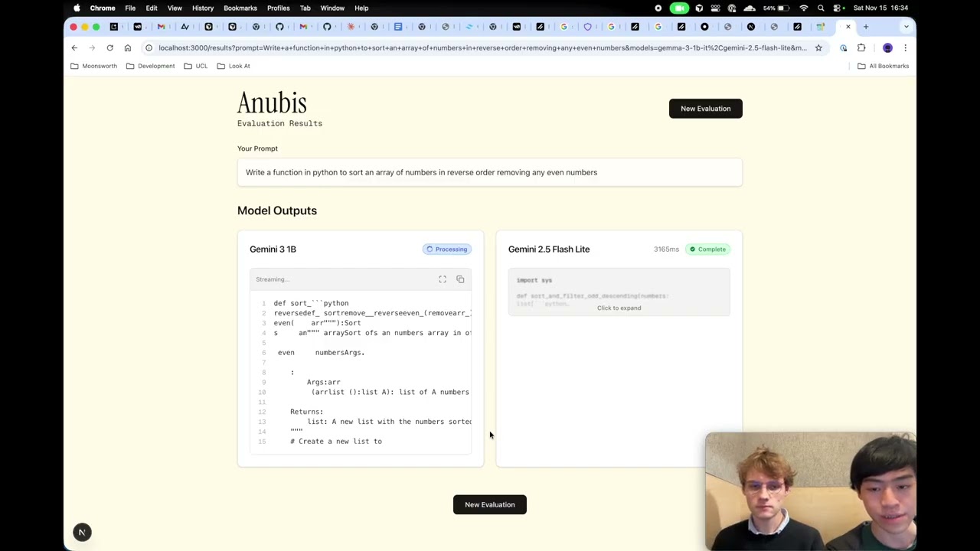Open the Profiles menu
This screenshot has width=980, height=551.
pos(278,8)
